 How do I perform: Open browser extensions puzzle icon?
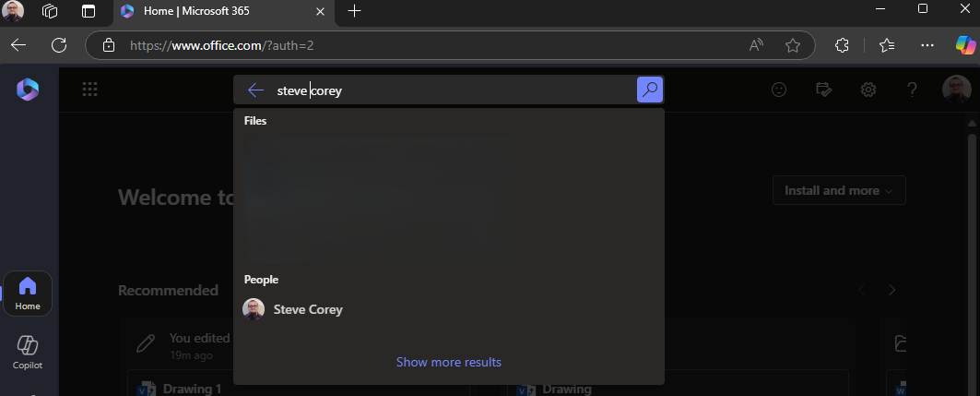pos(841,44)
